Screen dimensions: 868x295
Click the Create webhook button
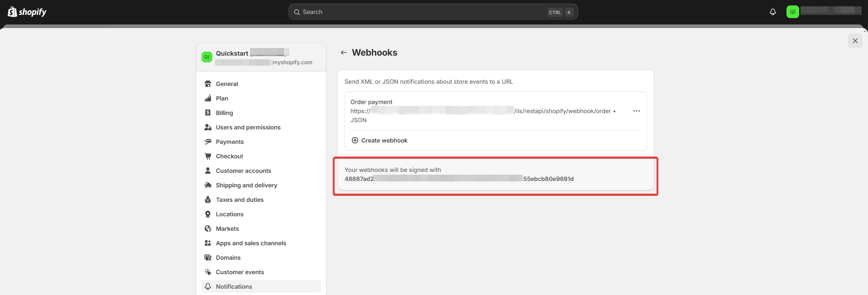click(379, 140)
